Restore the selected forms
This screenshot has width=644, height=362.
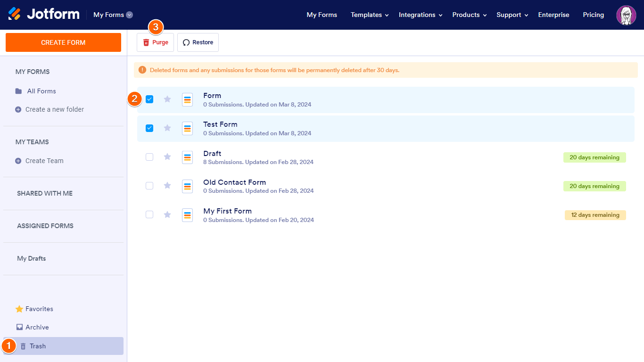198,42
